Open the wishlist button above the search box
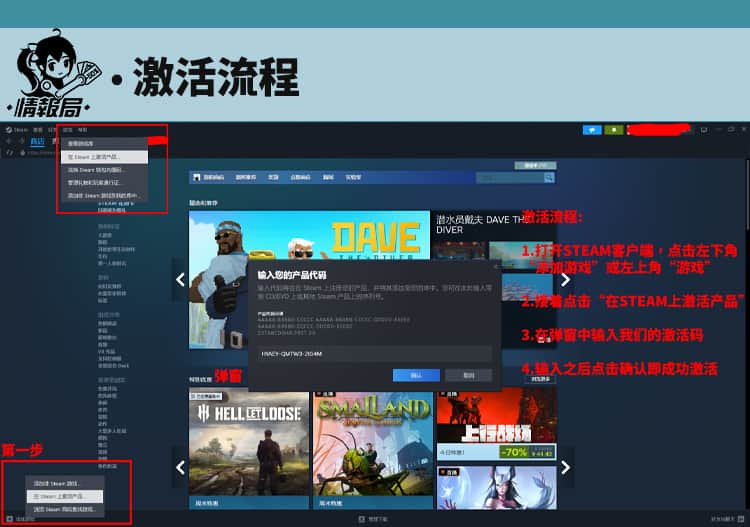The width and height of the screenshot is (750, 527). click(x=535, y=165)
